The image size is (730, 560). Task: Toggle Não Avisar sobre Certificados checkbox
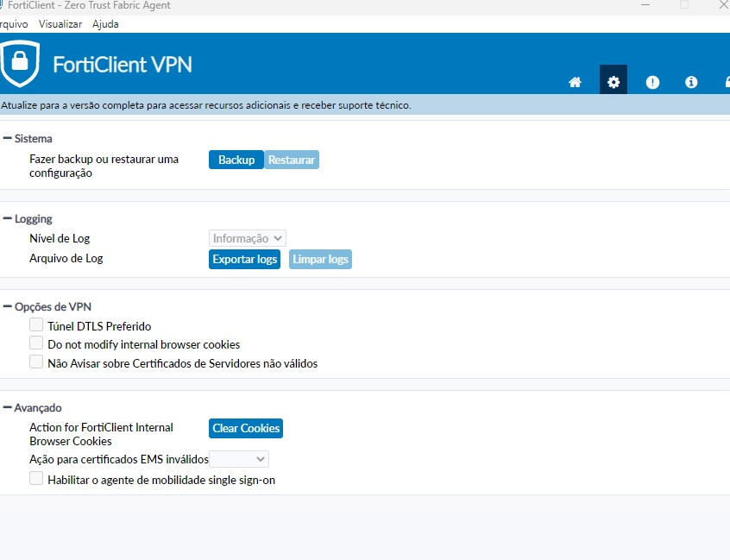[x=36, y=362]
